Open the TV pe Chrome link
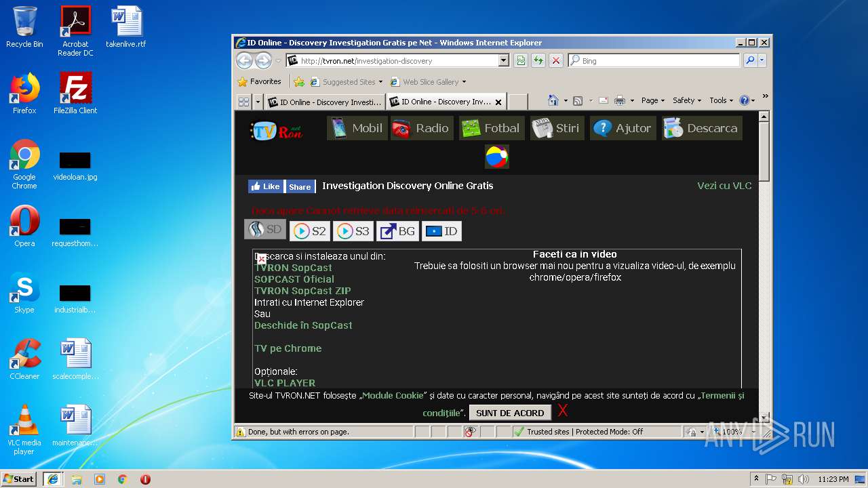The image size is (868, 488). pos(288,348)
